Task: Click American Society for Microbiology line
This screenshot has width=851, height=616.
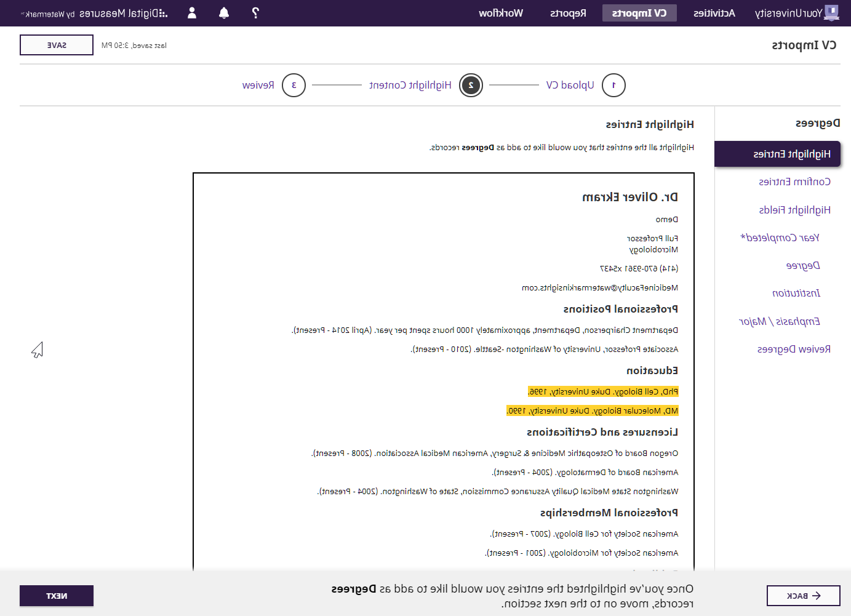Action: click(581, 553)
